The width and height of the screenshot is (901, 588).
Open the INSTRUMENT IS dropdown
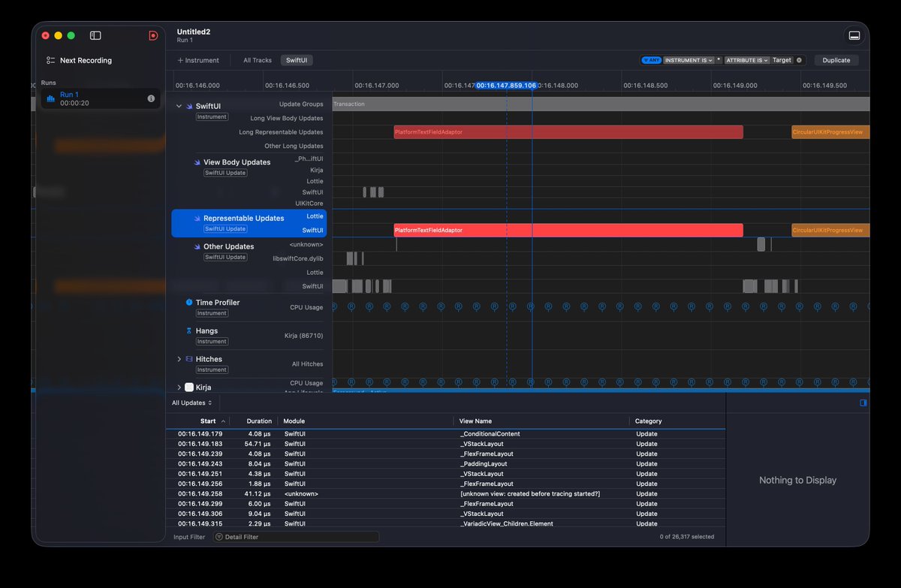[x=688, y=60]
